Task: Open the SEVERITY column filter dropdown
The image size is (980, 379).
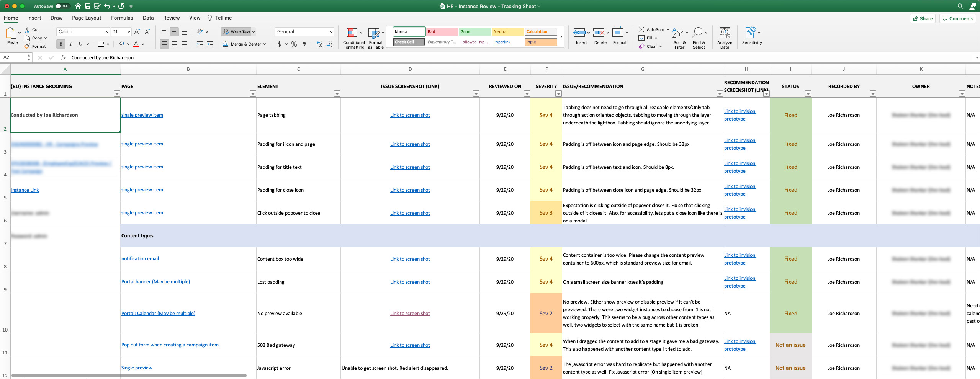Action: (x=558, y=94)
